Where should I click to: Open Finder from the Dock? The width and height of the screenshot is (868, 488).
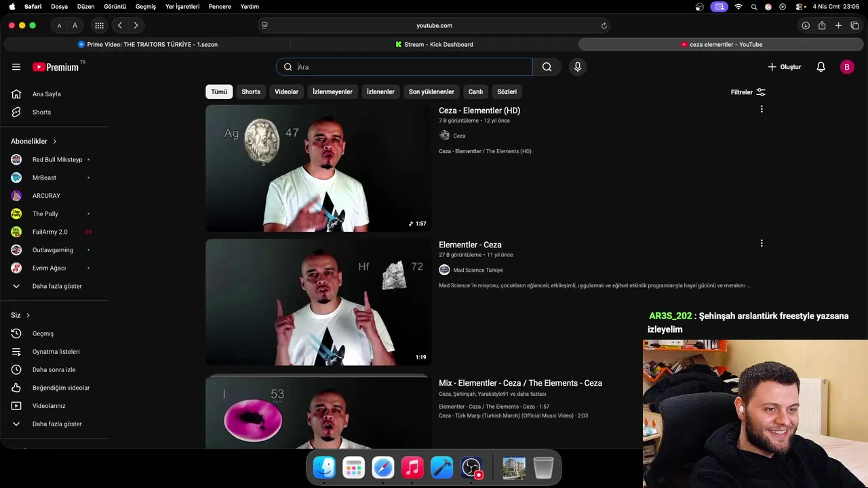(x=324, y=468)
